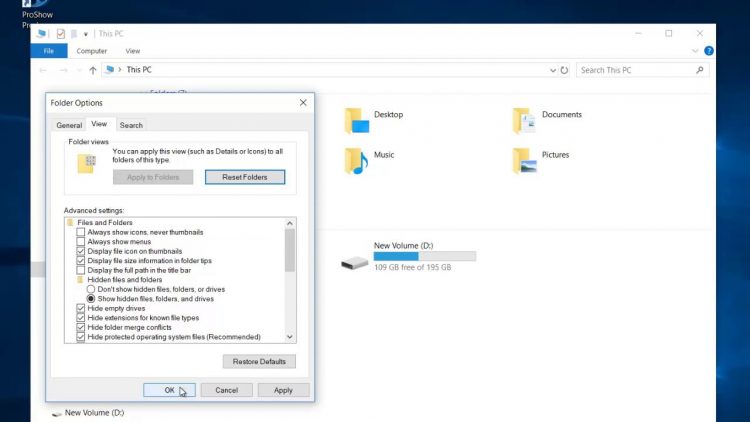
Task: Expand the ribbon chevron
Action: point(695,51)
